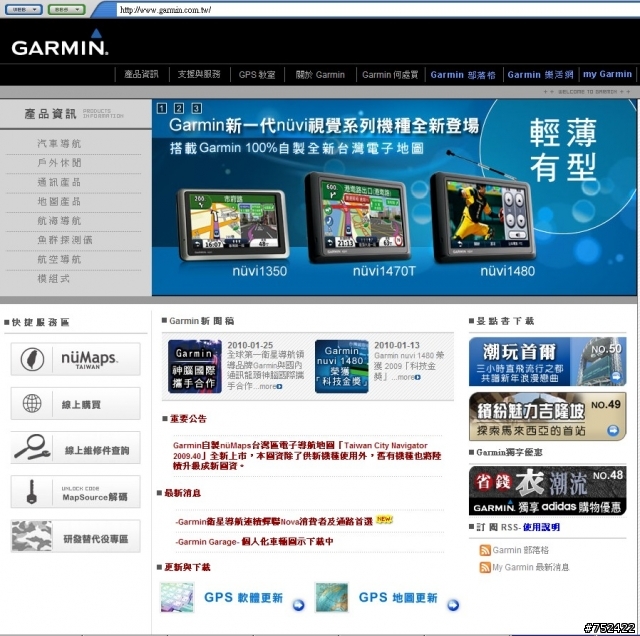This screenshot has width=640, height=636.
Task: Click the camouflage icon for 研發替代役
Action: tap(32, 536)
